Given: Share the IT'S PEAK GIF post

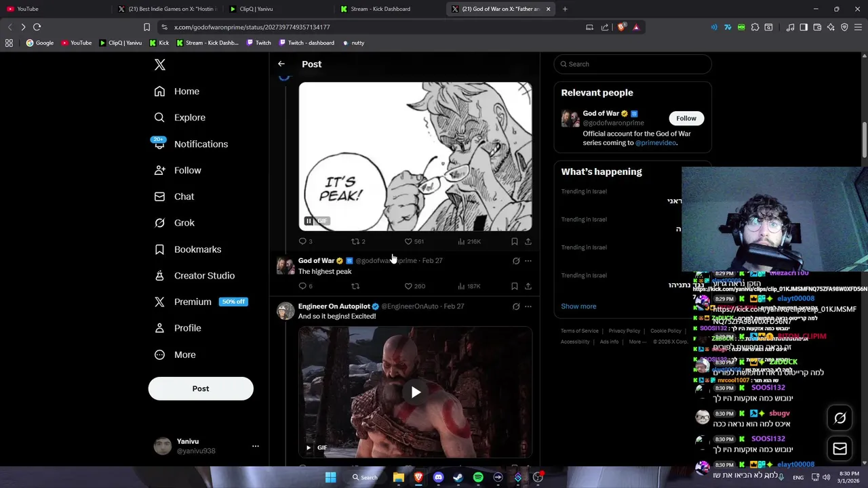Looking at the screenshot, I should click(x=528, y=241).
